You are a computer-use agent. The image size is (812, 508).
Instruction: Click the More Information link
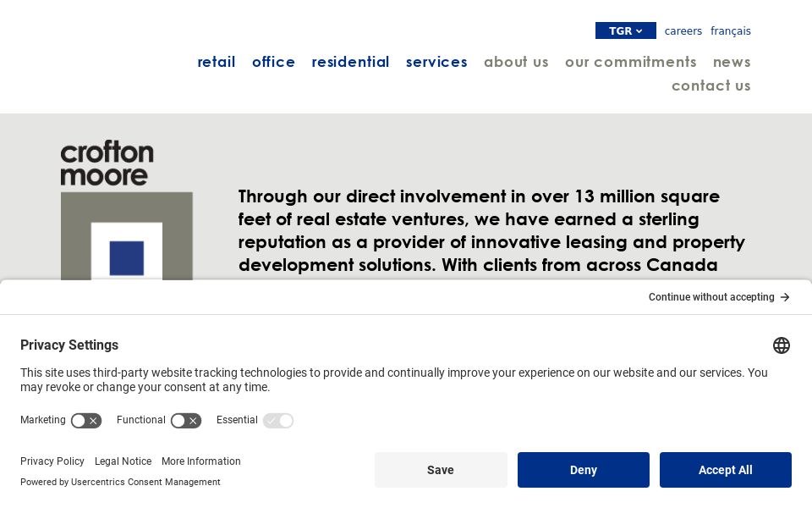(201, 461)
